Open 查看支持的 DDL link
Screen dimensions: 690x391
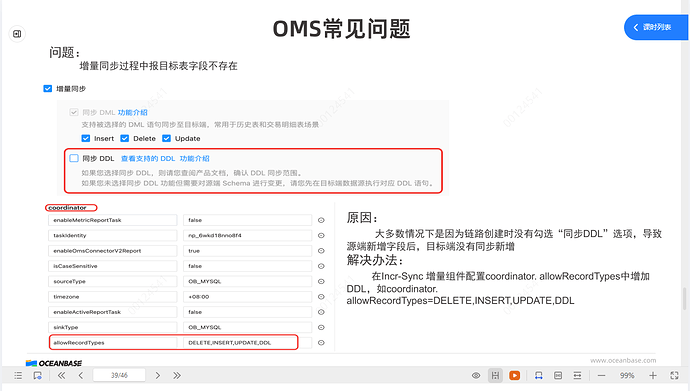click(148, 158)
